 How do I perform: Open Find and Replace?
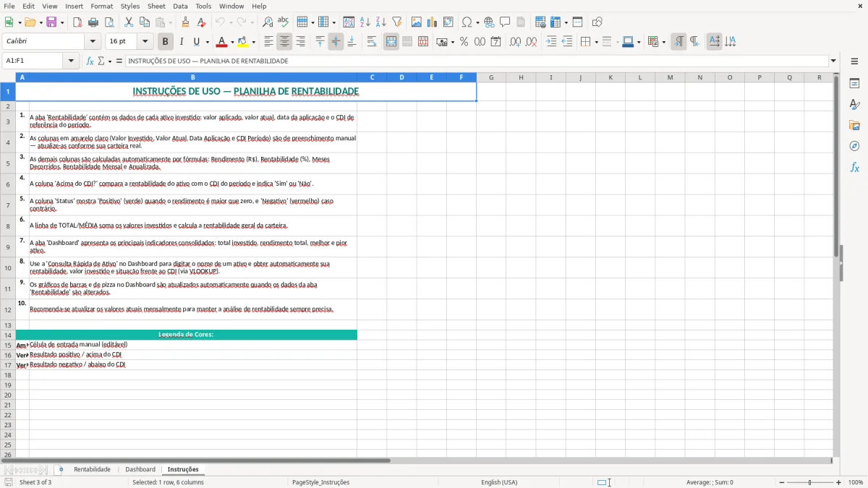click(x=268, y=22)
